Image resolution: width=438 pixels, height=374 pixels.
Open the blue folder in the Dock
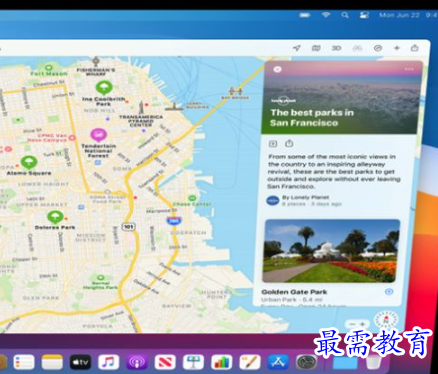(x=345, y=363)
